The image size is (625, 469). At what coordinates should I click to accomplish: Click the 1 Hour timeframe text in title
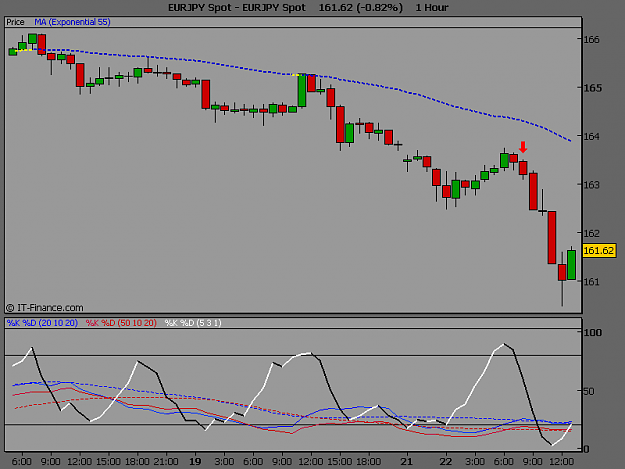432,8
